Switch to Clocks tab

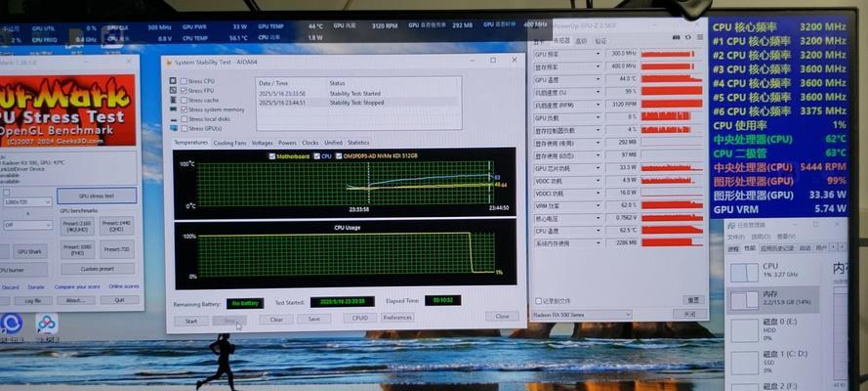tap(310, 143)
